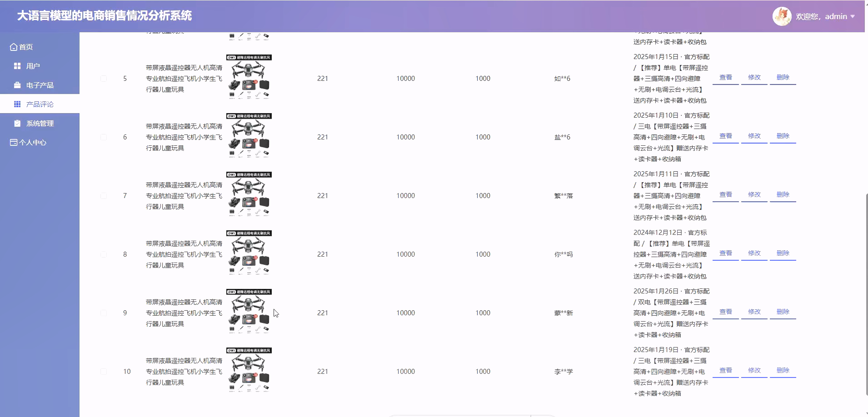Edit the review by 李**学
This screenshot has width=868, height=417.
click(754, 371)
